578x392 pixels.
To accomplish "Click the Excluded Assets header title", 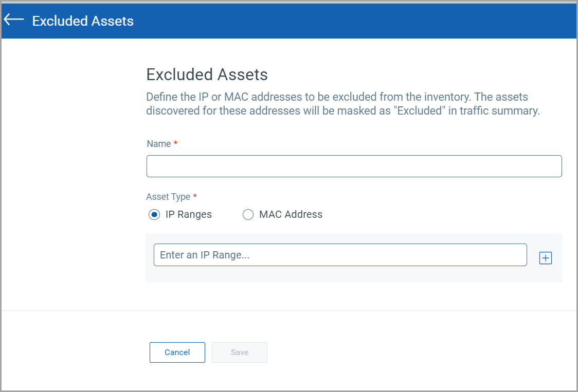I will [x=82, y=21].
